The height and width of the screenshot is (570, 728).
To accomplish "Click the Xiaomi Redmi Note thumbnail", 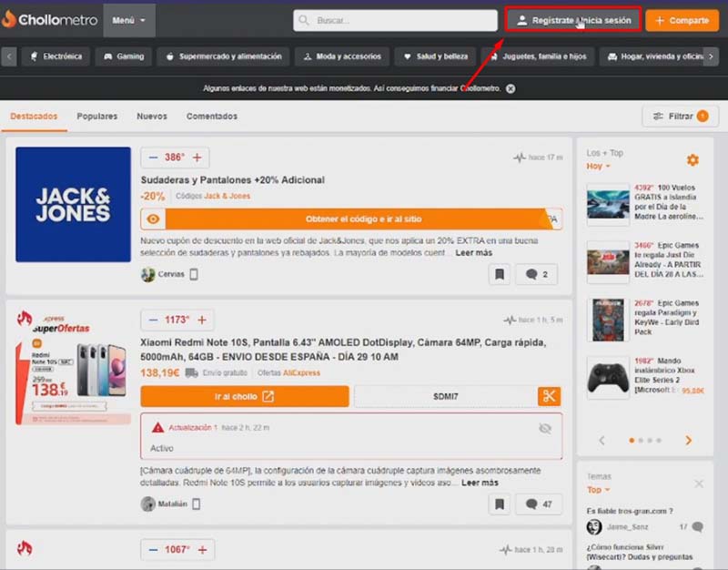I will pyautogui.click(x=74, y=367).
